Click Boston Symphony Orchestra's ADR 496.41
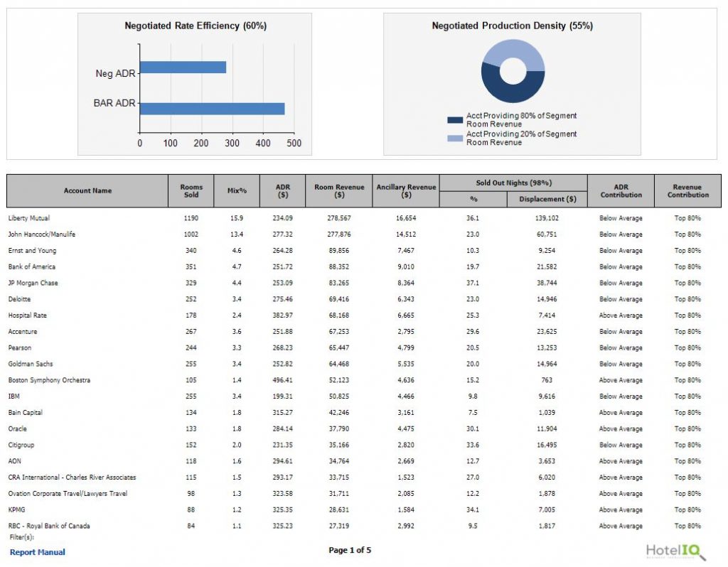728x567 pixels. pos(283,380)
